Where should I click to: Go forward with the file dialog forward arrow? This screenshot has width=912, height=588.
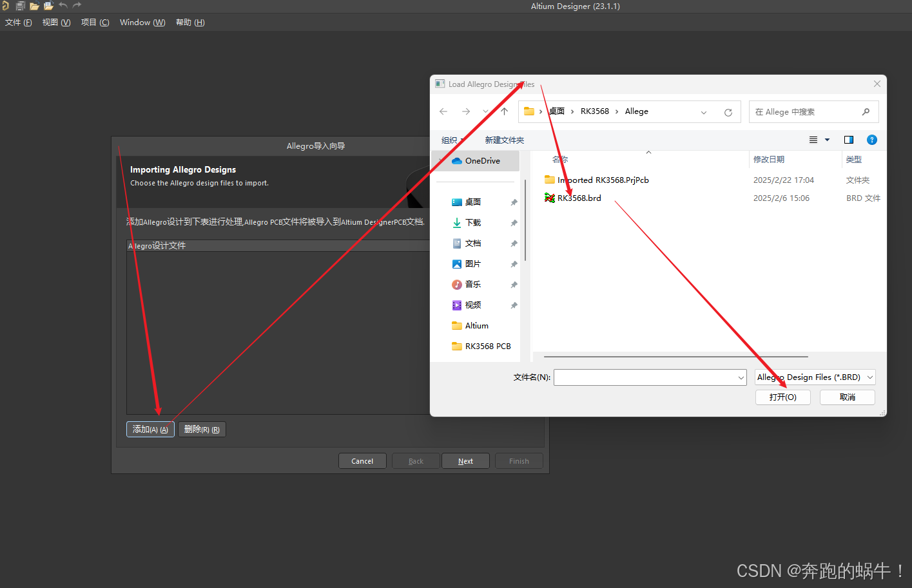[466, 111]
